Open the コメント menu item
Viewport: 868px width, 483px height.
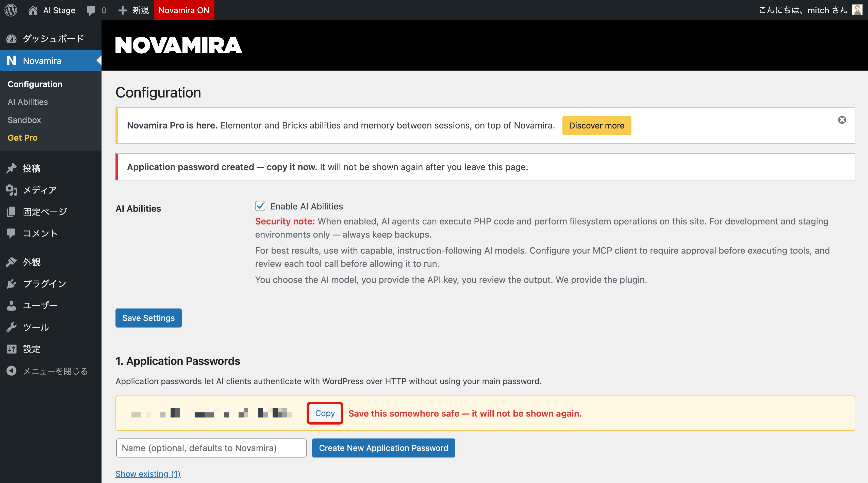pyautogui.click(x=51, y=233)
